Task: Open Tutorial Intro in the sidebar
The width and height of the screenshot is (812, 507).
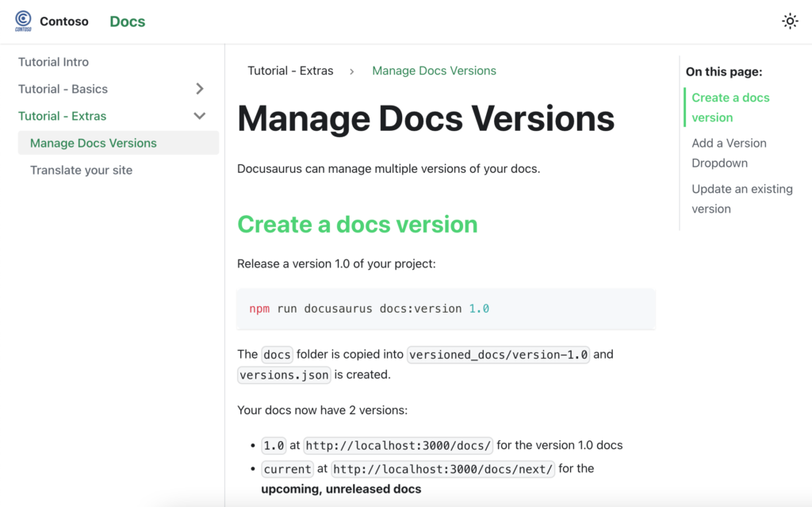Action: point(54,62)
